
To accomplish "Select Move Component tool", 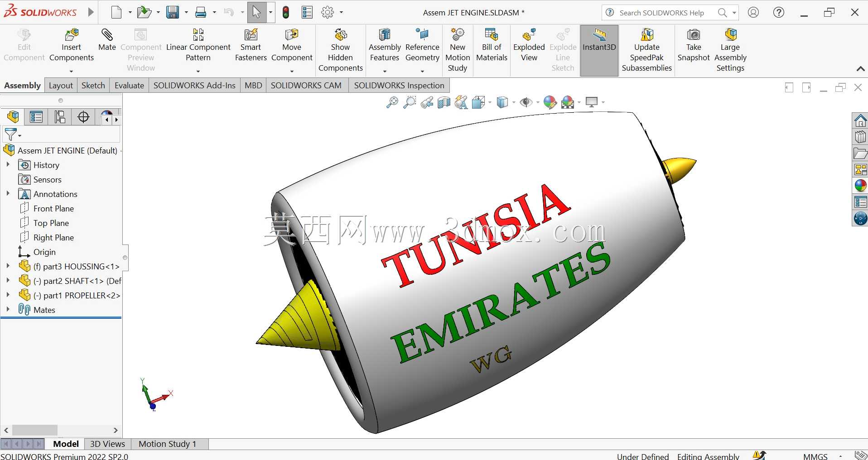I will click(292, 45).
